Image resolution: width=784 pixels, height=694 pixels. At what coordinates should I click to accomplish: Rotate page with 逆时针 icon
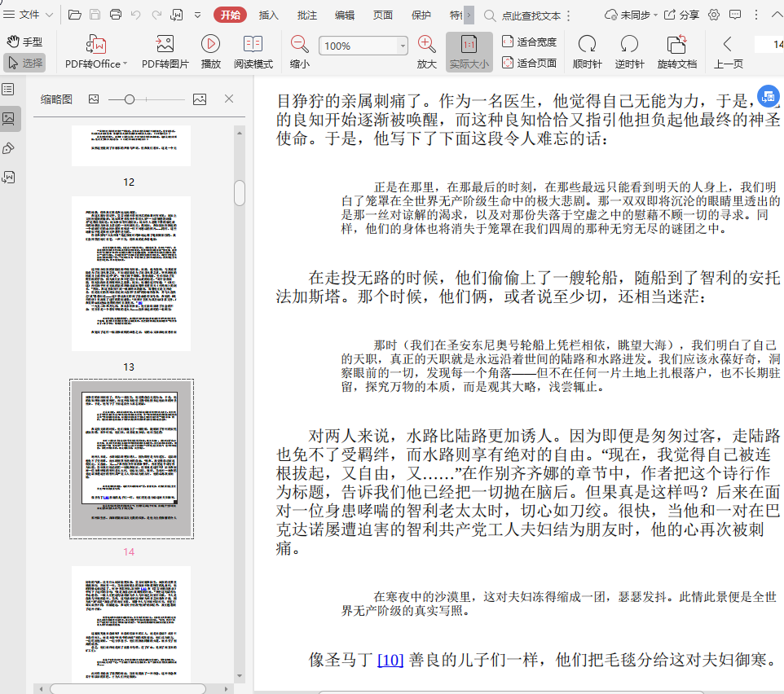(629, 45)
